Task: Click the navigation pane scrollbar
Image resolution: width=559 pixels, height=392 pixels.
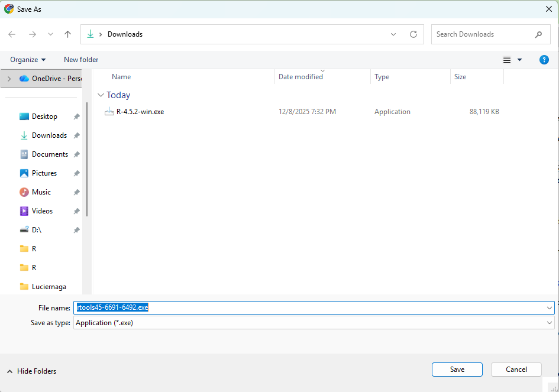Action: tap(88, 160)
